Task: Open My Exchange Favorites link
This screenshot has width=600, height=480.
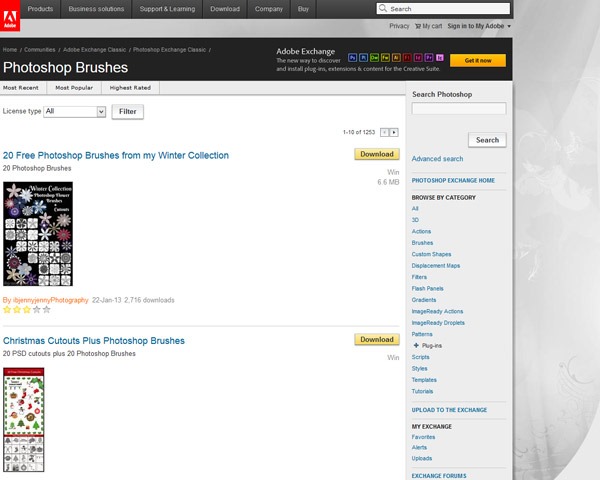Action: (x=423, y=437)
